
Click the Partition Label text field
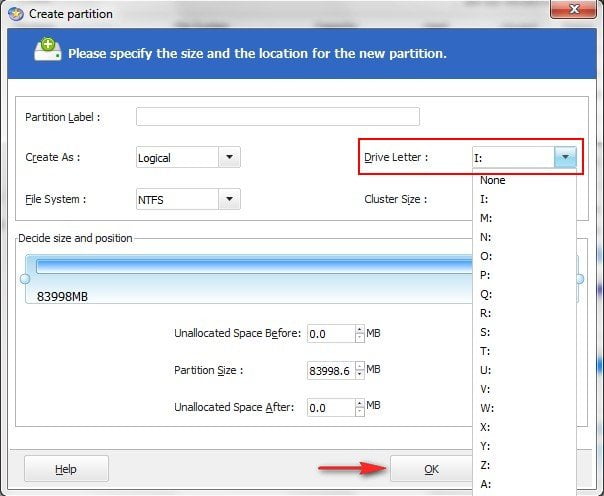click(x=277, y=117)
